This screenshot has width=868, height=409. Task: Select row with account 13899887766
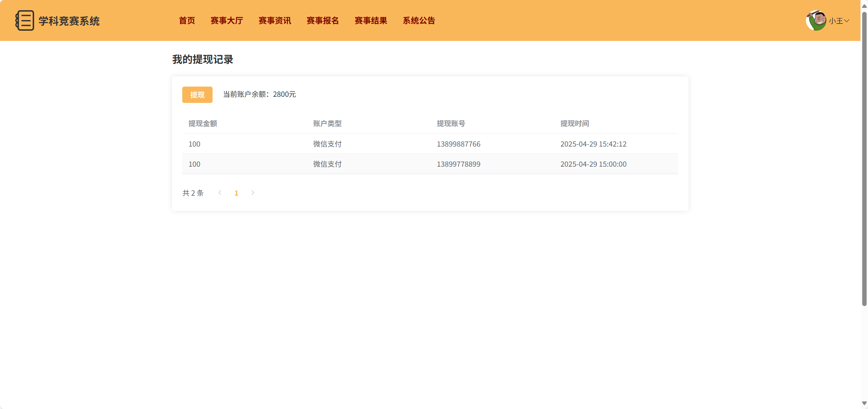click(x=459, y=144)
